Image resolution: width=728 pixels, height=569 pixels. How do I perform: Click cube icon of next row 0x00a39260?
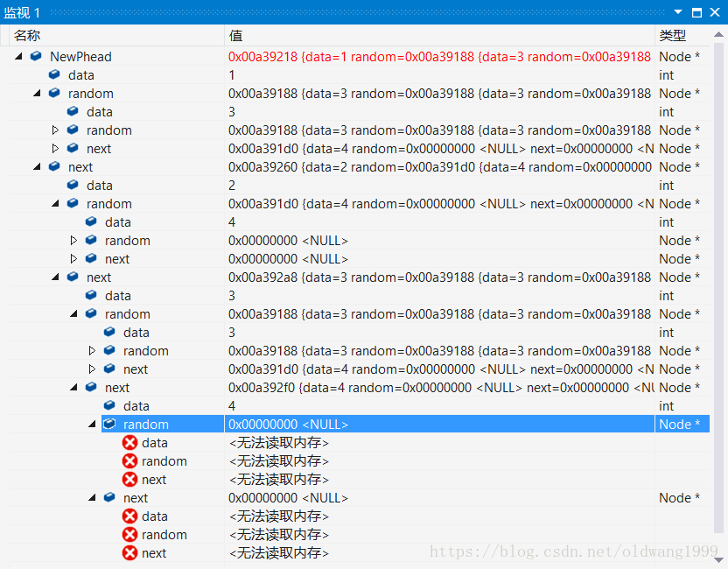coord(54,166)
